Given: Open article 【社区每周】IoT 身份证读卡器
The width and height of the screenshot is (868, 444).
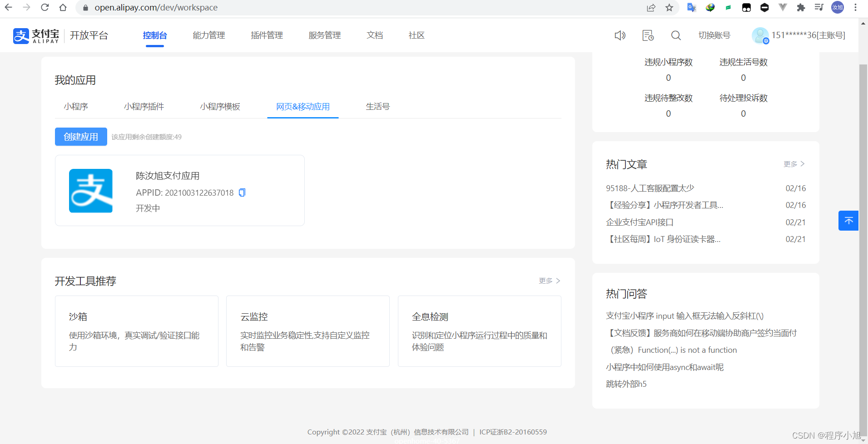Looking at the screenshot, I should point(663,239).
